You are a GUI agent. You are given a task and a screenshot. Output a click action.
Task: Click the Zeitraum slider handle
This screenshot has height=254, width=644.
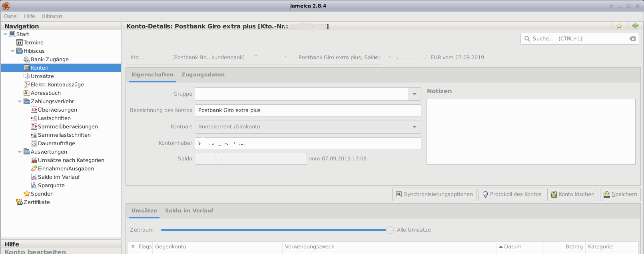(x=389, y=230)
